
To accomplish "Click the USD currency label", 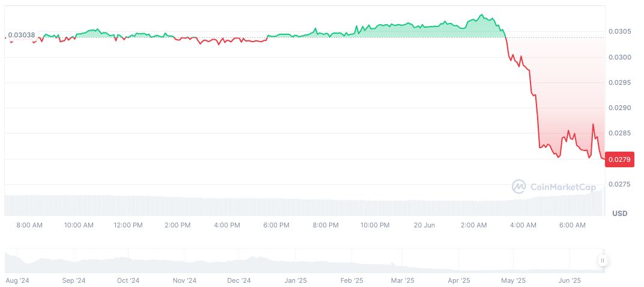I will point(619,214).
